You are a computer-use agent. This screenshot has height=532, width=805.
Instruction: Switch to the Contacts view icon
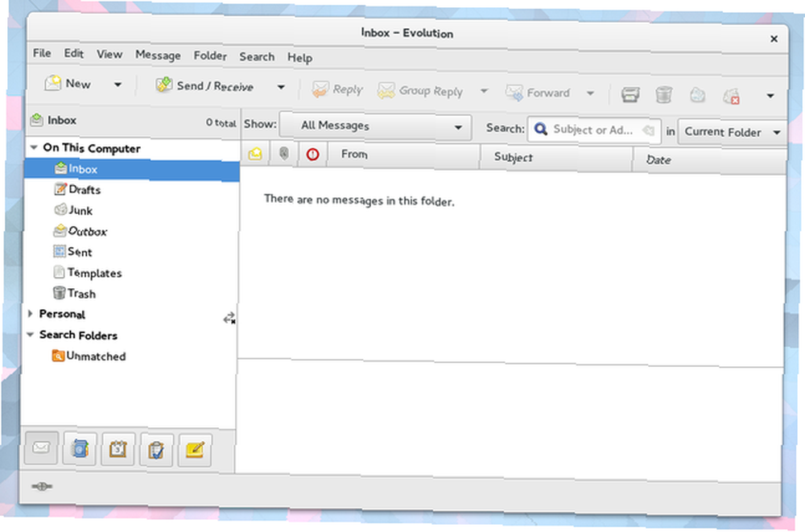coord(80,449)
